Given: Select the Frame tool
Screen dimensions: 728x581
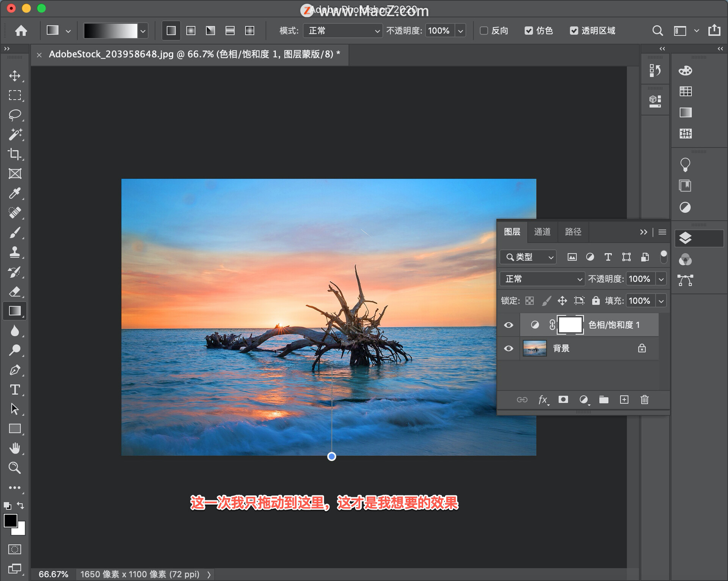Looking at the screenshot, I should tap(15, 174).
